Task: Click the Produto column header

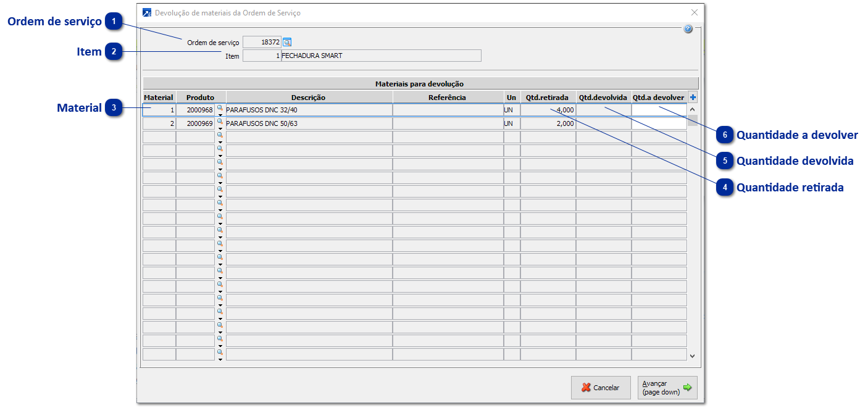Action: coord(201,98)
